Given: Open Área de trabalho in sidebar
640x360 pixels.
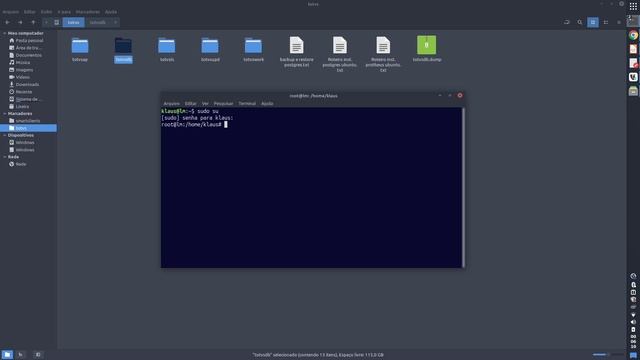Looking at the screenshot, I should 25,48.
